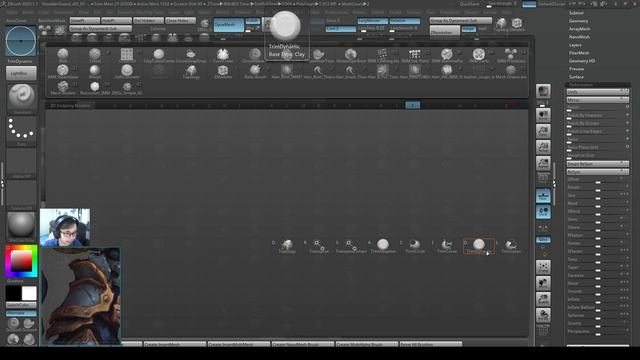Viewport: 640px width, 360px height.
Task: Toggle Local symmetry button
Action: pyautogui.click(x=543, y=212)
